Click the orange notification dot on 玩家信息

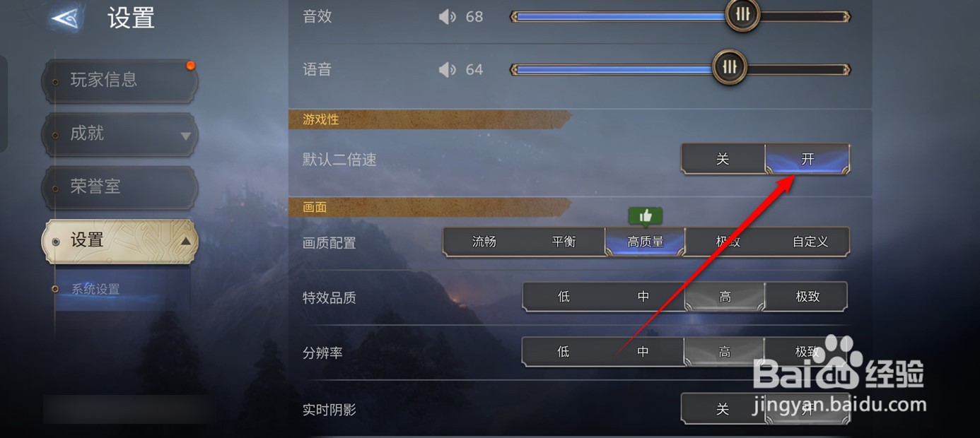pyautogui.click(x=190, y=66)
